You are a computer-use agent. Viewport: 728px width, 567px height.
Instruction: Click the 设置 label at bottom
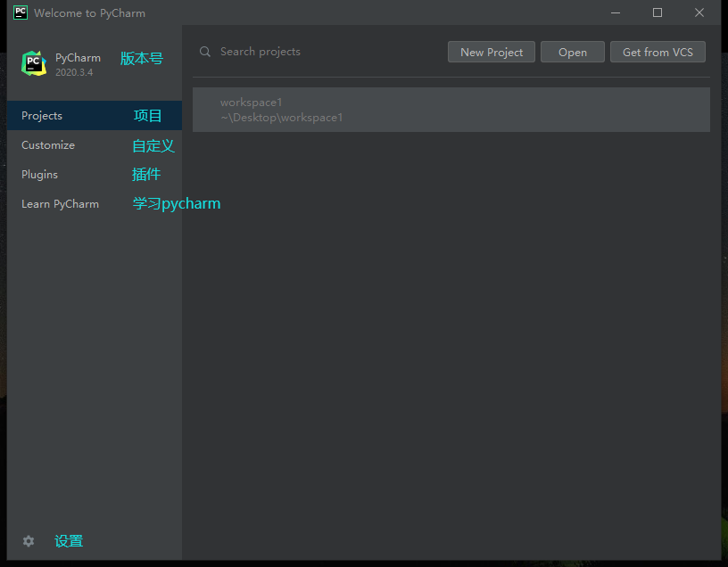point(69,541)
